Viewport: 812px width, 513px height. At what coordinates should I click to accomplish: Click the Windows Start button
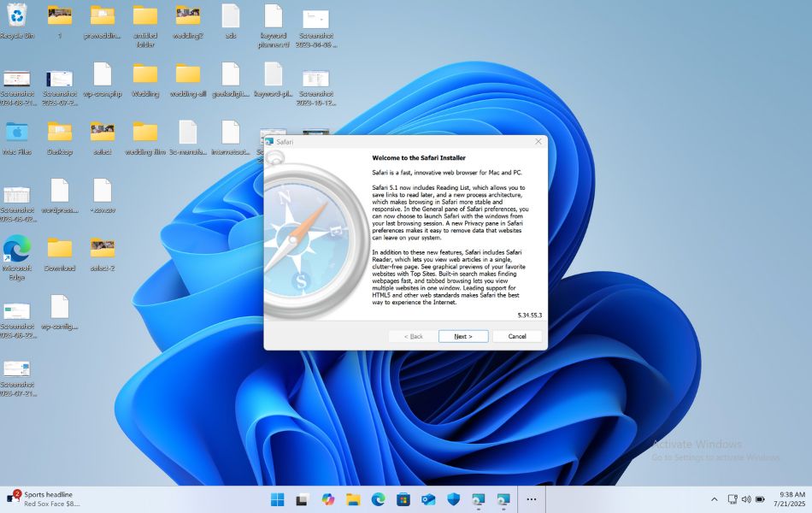pyautogui.click(x=275, y=498)
